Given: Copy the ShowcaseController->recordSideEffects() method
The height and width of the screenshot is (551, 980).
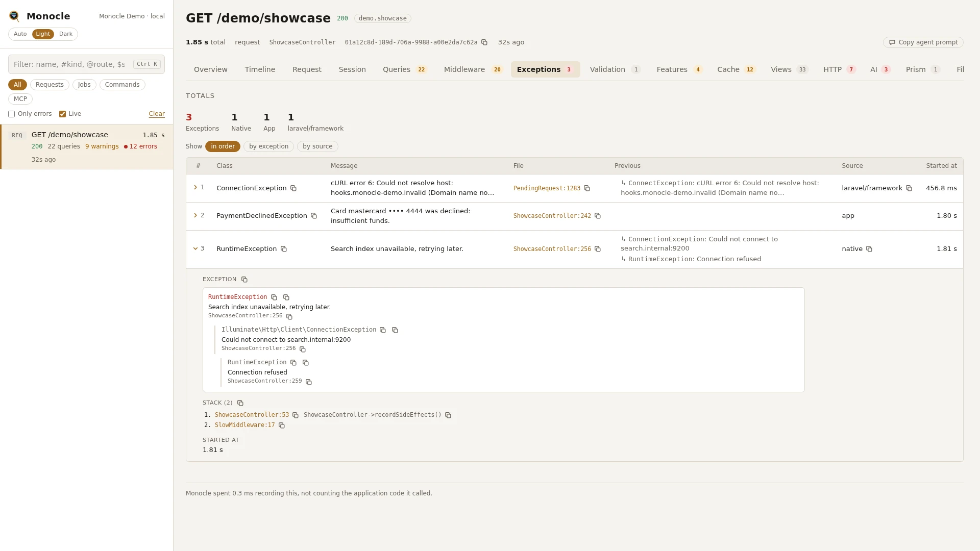Looking at the screenshot, I should 448,415.
